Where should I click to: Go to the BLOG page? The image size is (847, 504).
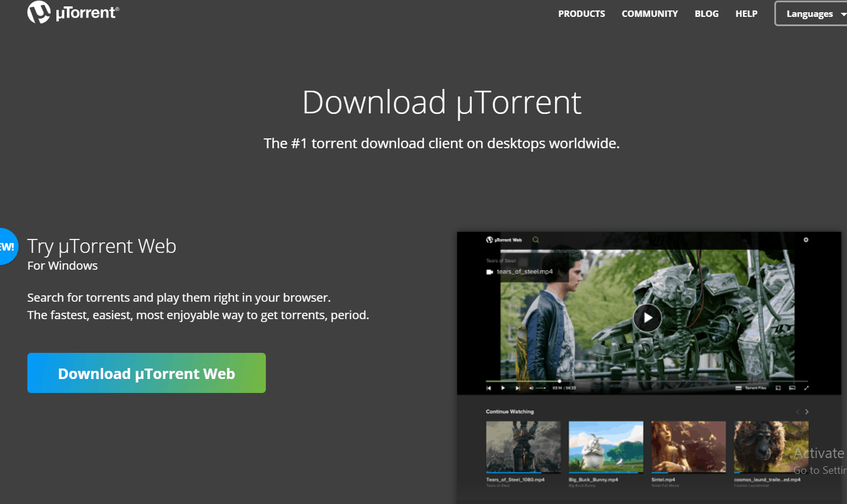pyautogui.click(x=706, y=13)
